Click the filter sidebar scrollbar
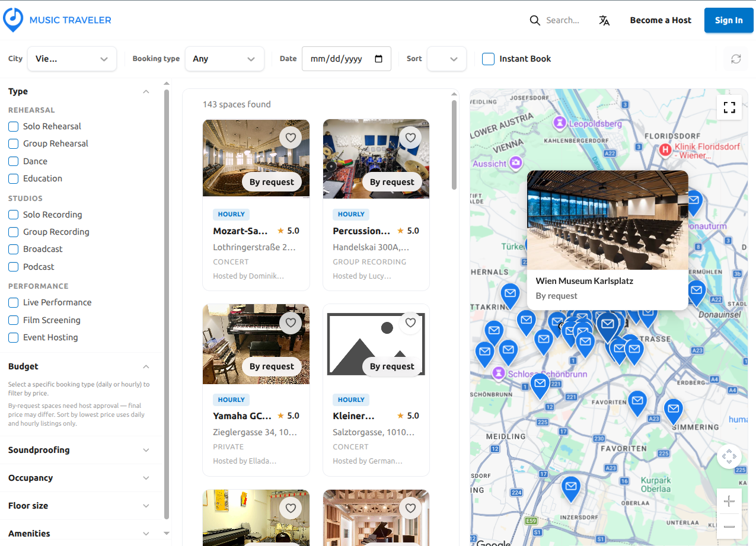This screenshot has height=546, width=756. (x=167, y=304)
